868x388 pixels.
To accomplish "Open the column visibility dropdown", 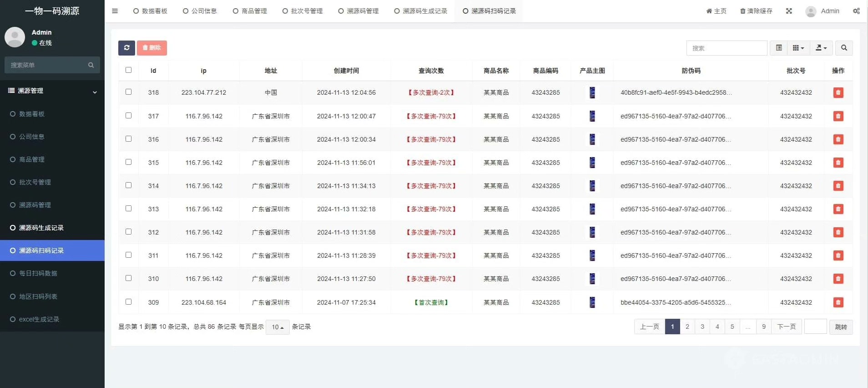I will (x=798, y=48).
